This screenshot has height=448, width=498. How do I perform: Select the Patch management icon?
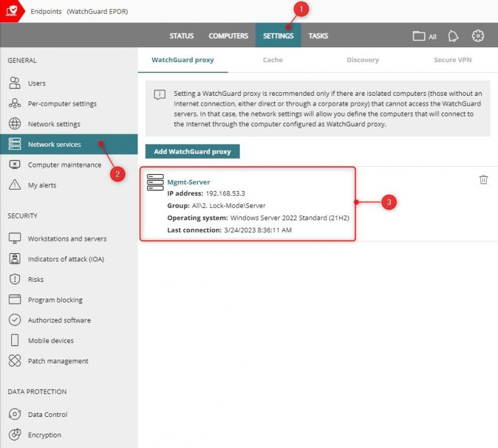(x=14, y=361)
